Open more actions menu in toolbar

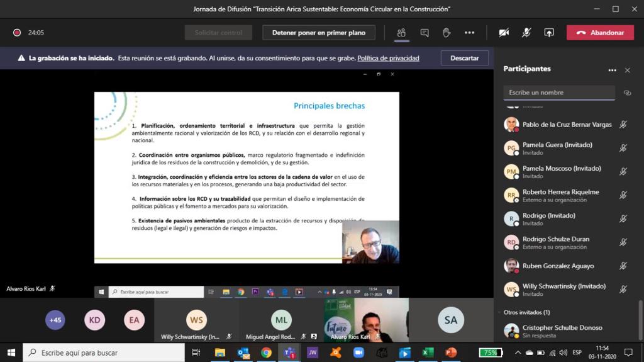coord(469,33)
